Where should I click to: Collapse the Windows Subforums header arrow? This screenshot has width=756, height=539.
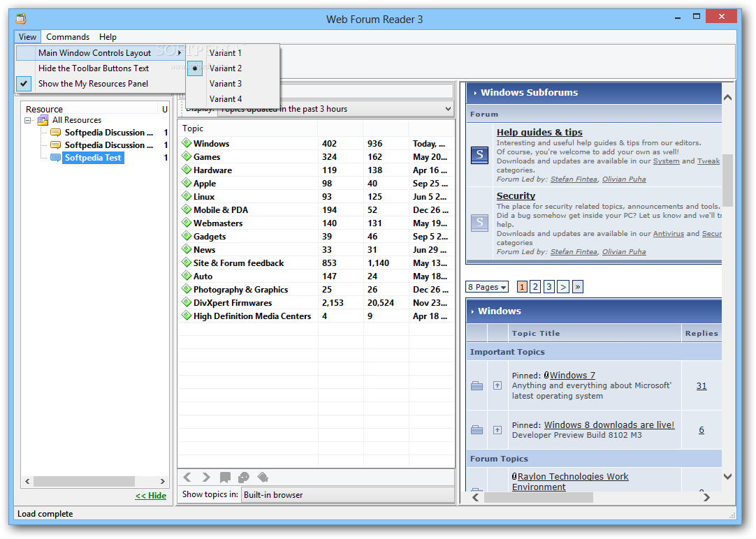point(475,93)
